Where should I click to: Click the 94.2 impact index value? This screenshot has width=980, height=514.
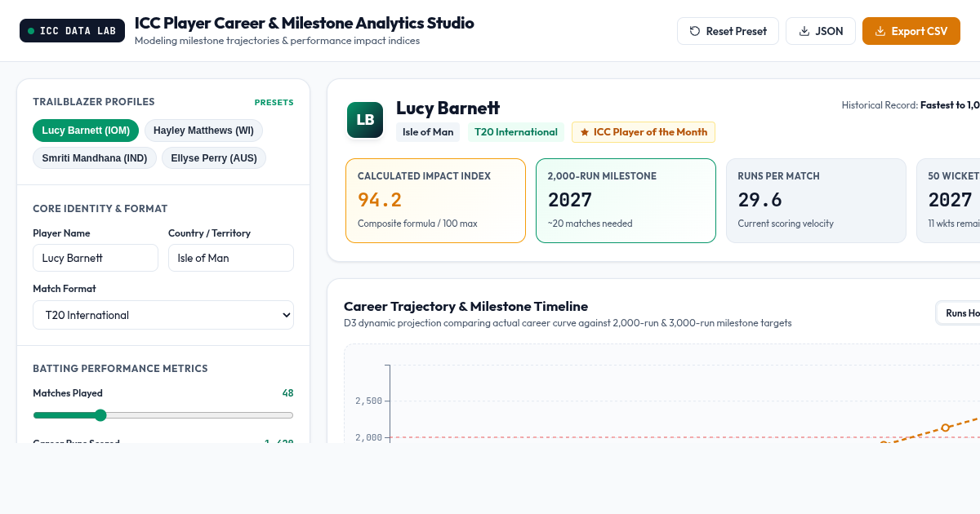pos(380,200)
